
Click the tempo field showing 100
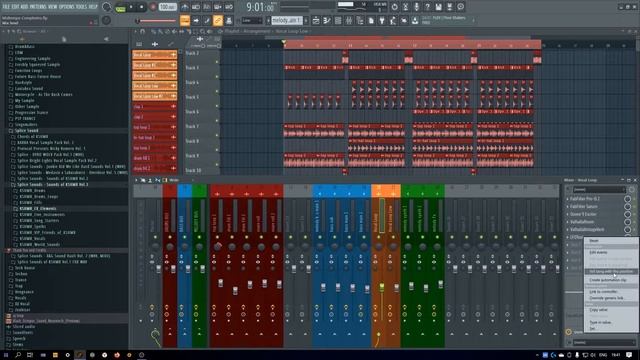[167, 7]
